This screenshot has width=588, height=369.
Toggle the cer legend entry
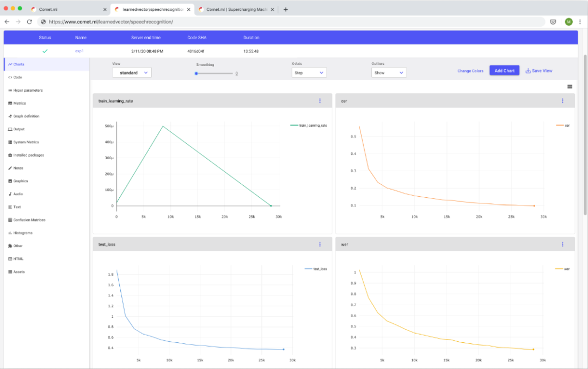pos(563,125)
